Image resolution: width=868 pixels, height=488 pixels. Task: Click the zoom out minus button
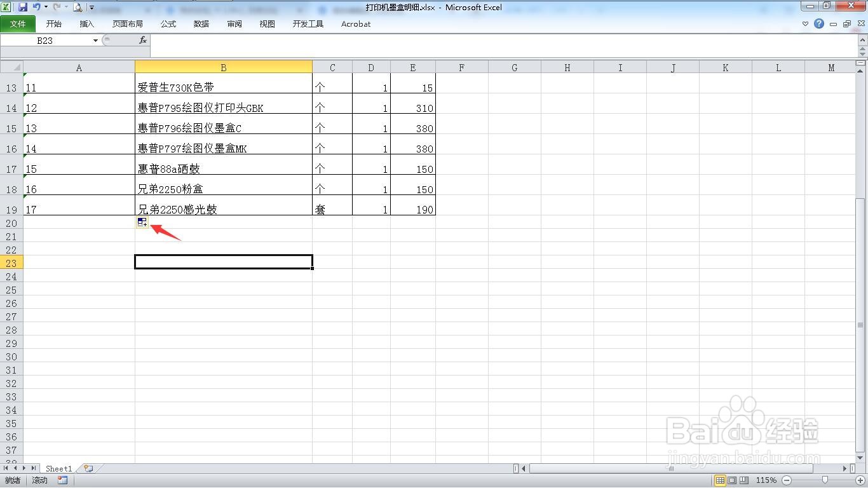787,480
